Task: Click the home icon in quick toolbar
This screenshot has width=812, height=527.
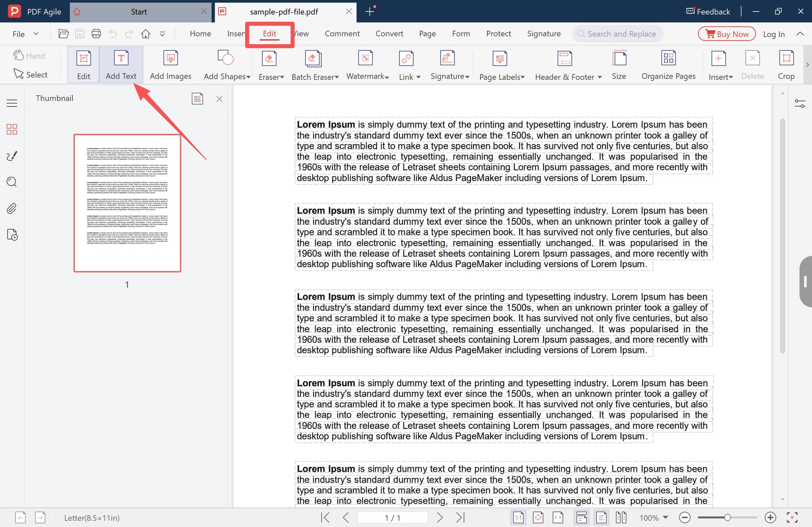Action: pyautogui.click(x=146, y=34)
